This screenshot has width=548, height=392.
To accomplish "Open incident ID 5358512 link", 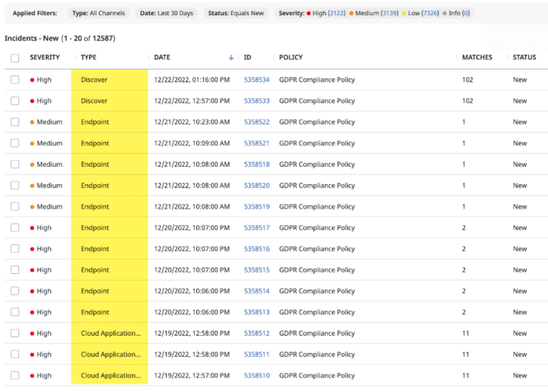I will [x=256, y=333].
